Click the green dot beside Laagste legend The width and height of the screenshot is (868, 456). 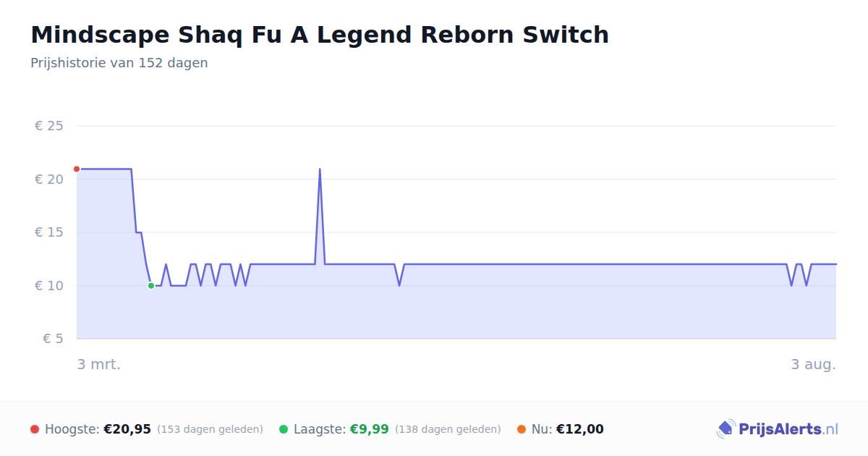pyautogui.click(x=284, y=429)
